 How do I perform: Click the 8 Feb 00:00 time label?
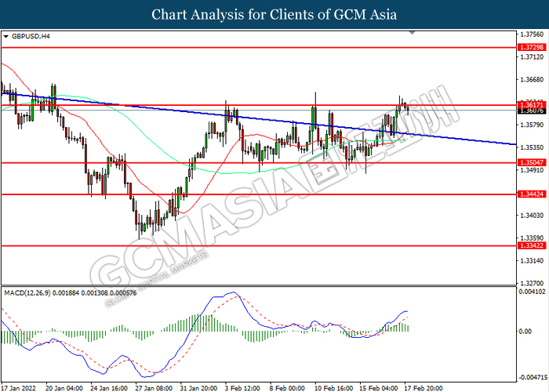click(287, 388)
